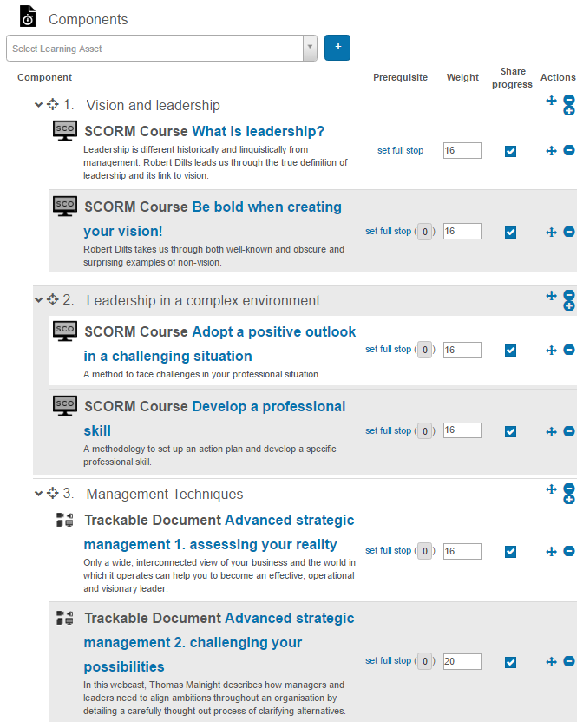Click prerequisite count 0 for Develop a professional skill
The width and height of the screenshot is (583, 728).
425,431
